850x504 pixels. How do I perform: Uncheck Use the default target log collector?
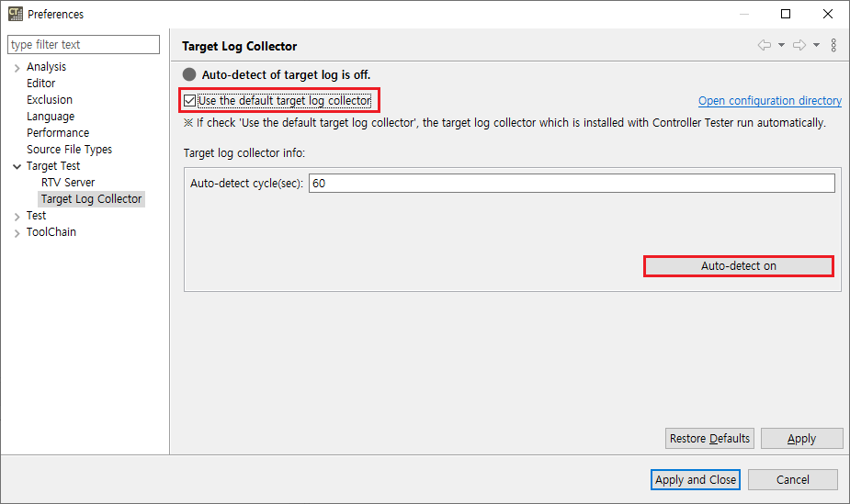pyautogui.click(x=190, y=100)
